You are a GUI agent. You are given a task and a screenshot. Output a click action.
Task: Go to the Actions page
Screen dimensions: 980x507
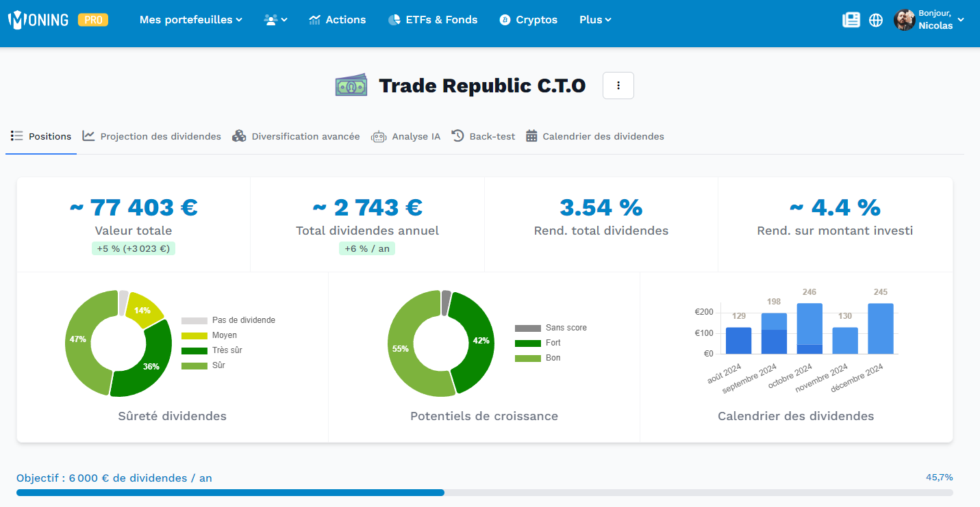click(x=337, y=20)
